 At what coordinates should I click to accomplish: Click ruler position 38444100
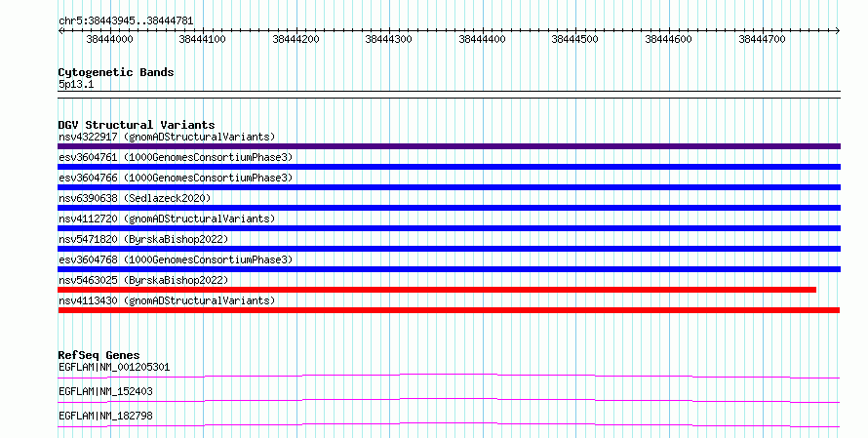[x=203, y=39]
